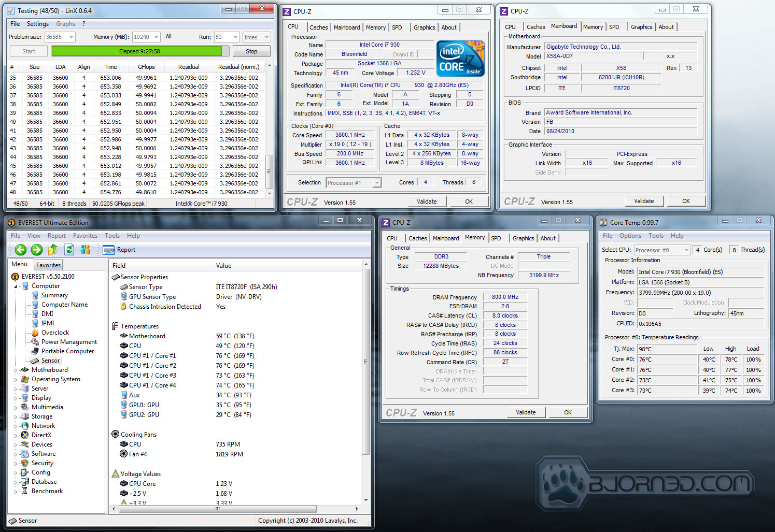Click EVEREST horizontal scrollbar
The height and width of the screenshot is (532, 775).
pyautogui.click(x=235, y=509)
